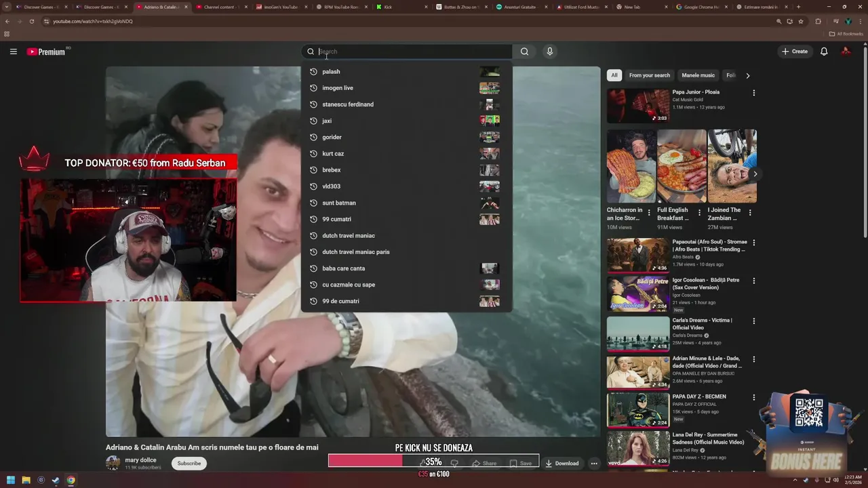The width and height of the screenshot is (868, 488).
Task: Start voice search with microphone icon
Action: [550, 52]
